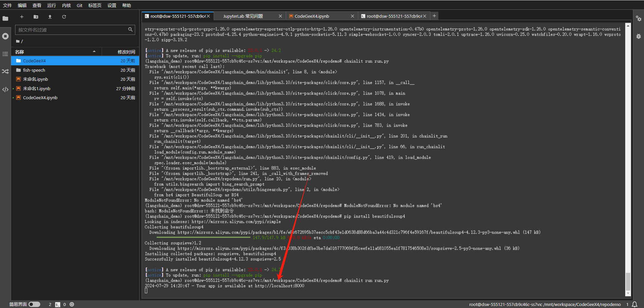This screenshot has height=308, width=644.
Task: Sort files by 修改时间 column
Action: [x=121, y=52]
